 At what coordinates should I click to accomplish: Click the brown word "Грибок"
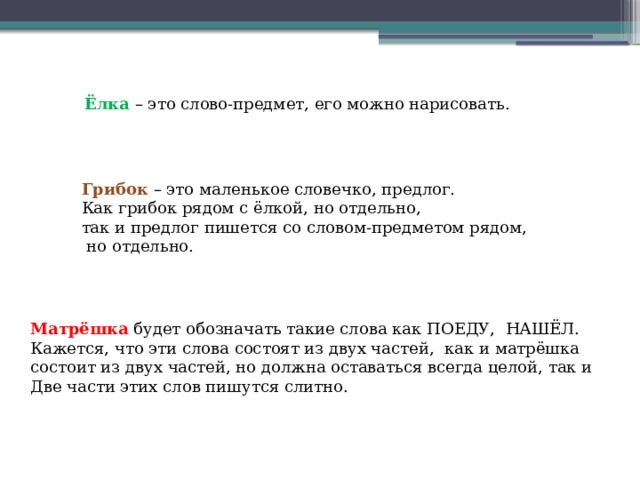[115, 189]
